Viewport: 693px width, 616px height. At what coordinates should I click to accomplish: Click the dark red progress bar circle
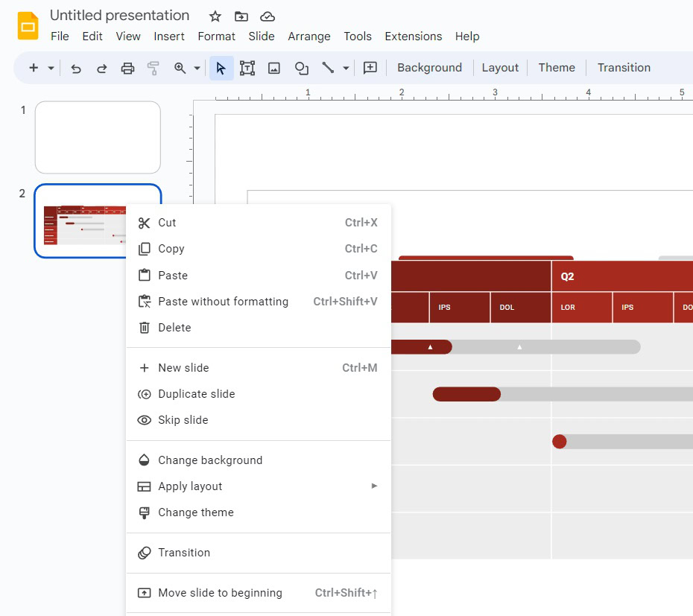(560, 442)
